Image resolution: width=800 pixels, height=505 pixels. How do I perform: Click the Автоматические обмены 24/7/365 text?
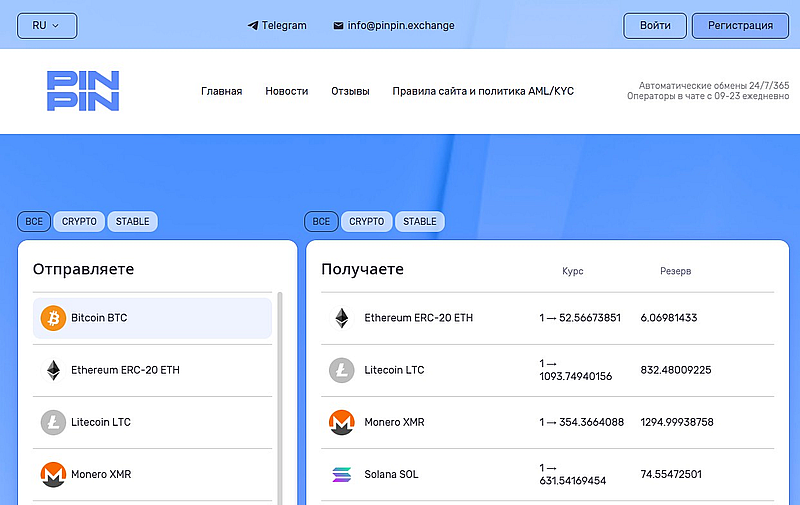tap(714, 86)
